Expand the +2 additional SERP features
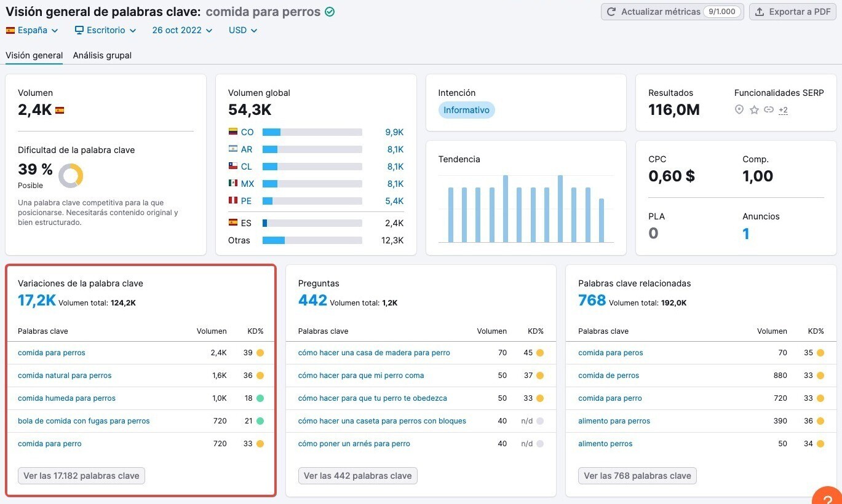 [x=783, y=110]
